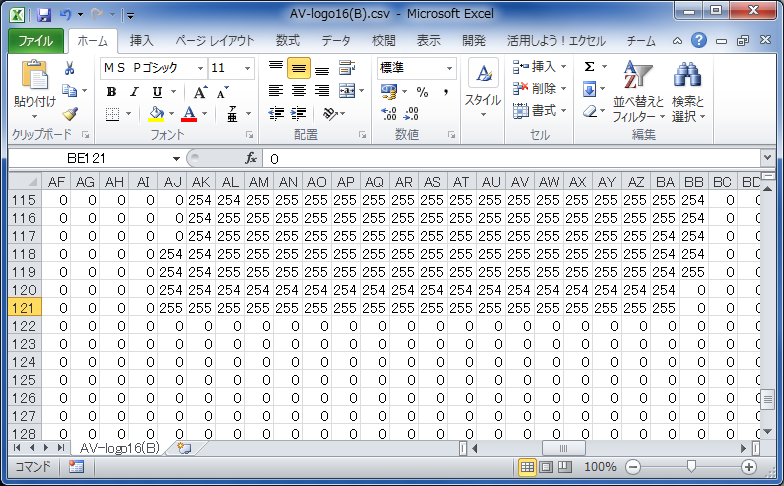Switch to the データ tab
This screenshot has height=486, width=784.
pos(336,40)
